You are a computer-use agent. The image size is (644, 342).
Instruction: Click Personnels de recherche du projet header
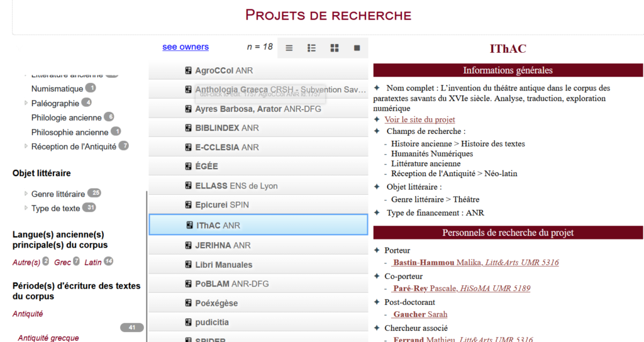click(x=508, y=233)
